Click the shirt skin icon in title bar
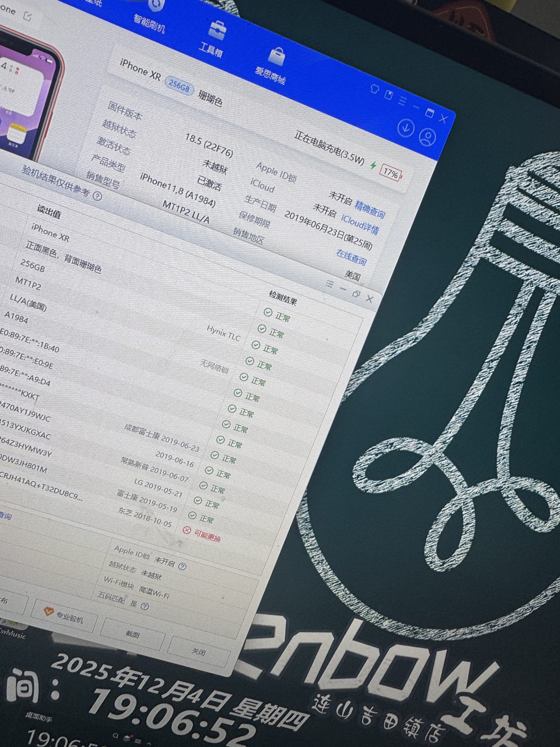Viewport: 560px width, 747px height. pyautogui.click(x=375, y=88)
